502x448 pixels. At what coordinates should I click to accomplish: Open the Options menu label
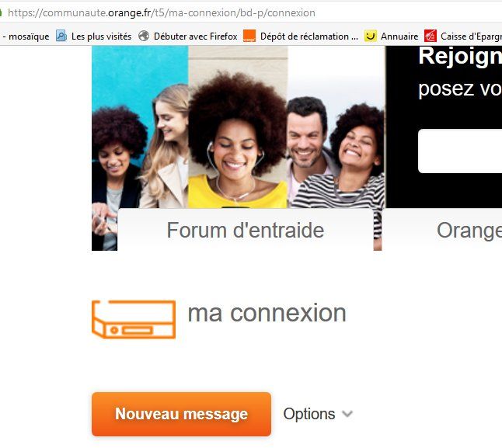click(x=309, y=414)
